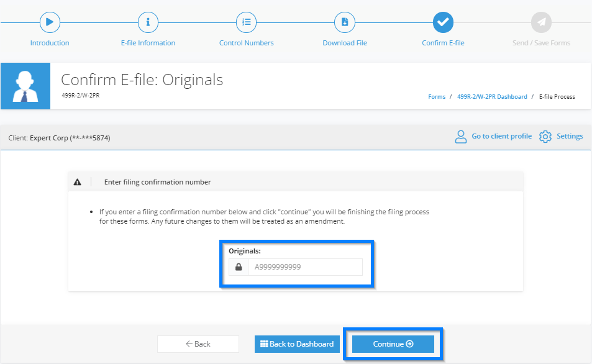Open 499R-2/W-2PR Dashboard breadcrumb link
This screenshot has height=364, width=592.
click(x=492, y=97)
